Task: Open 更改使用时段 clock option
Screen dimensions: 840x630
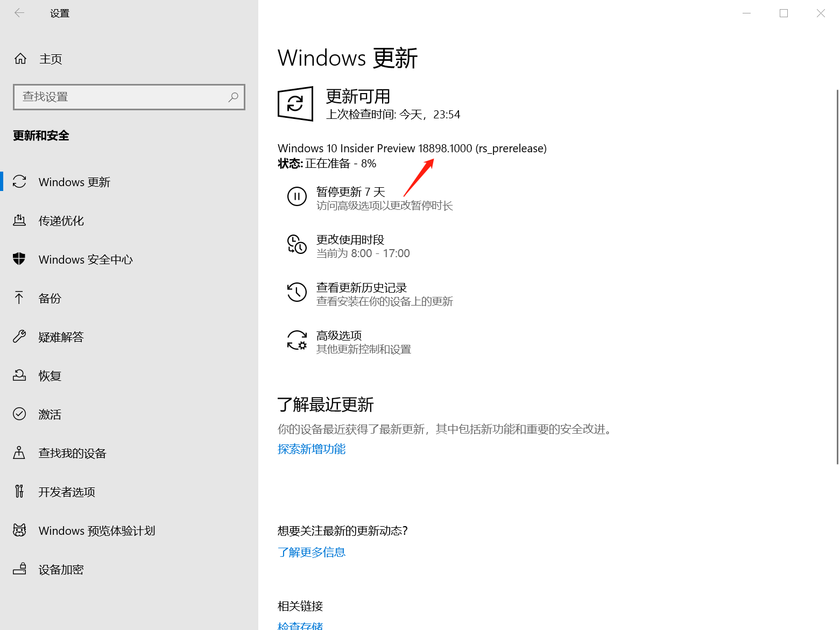Action: (x=297, y=245)
